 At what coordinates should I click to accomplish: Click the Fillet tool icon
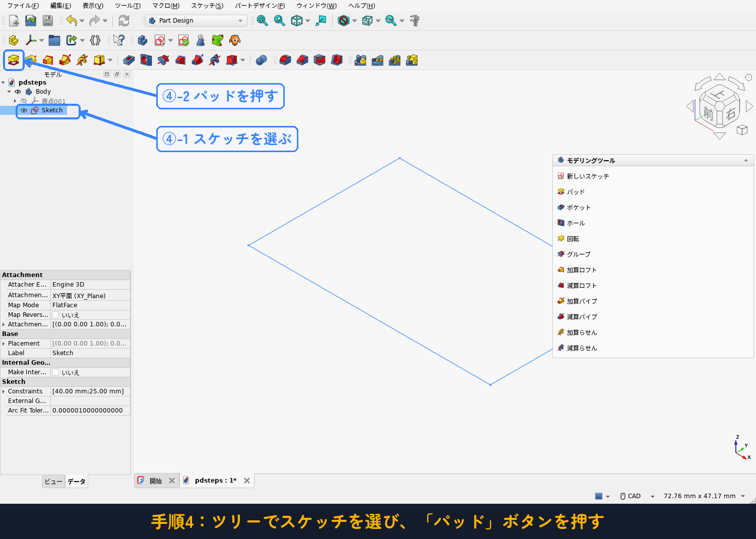tap(285, 60)
